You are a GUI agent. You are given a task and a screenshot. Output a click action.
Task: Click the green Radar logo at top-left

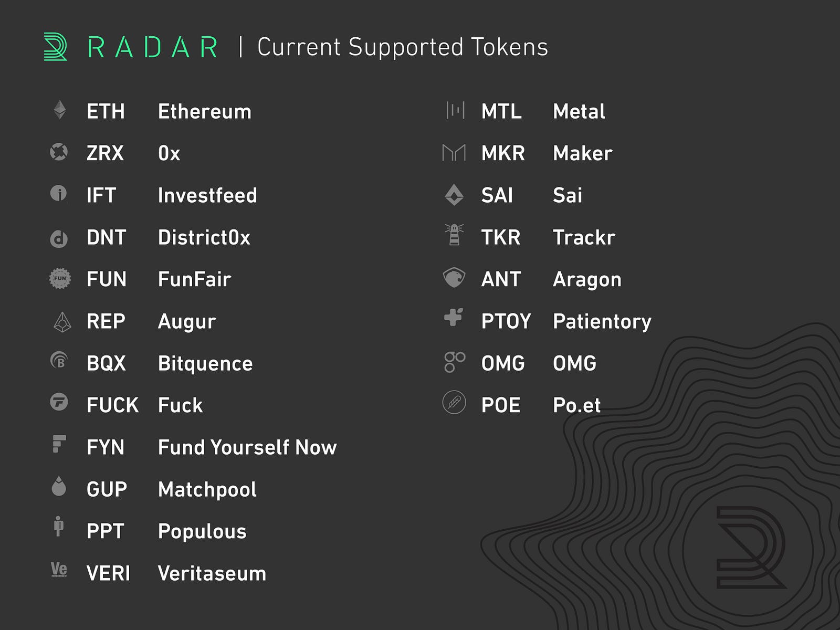click(56, 47)
